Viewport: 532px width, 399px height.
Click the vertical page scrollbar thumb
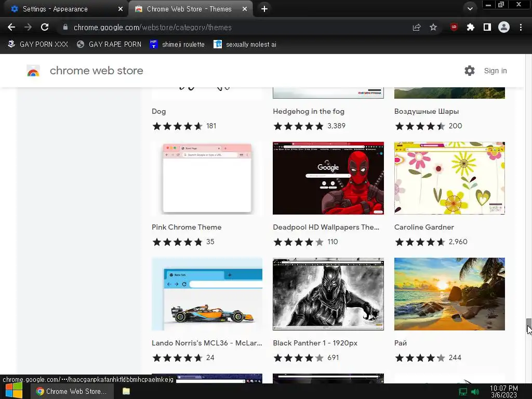tap(528, 326)
